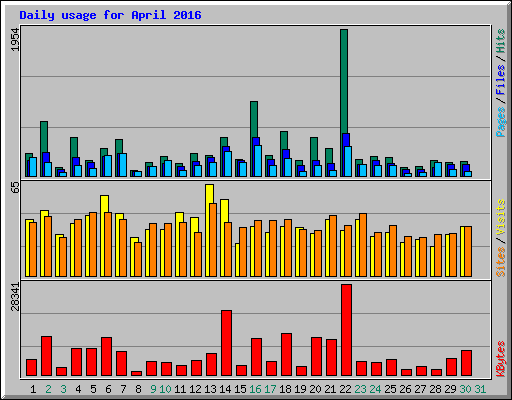Click the red KBytes bar for day 14
This screenshot has width=512, height=400.
[226, 343]
